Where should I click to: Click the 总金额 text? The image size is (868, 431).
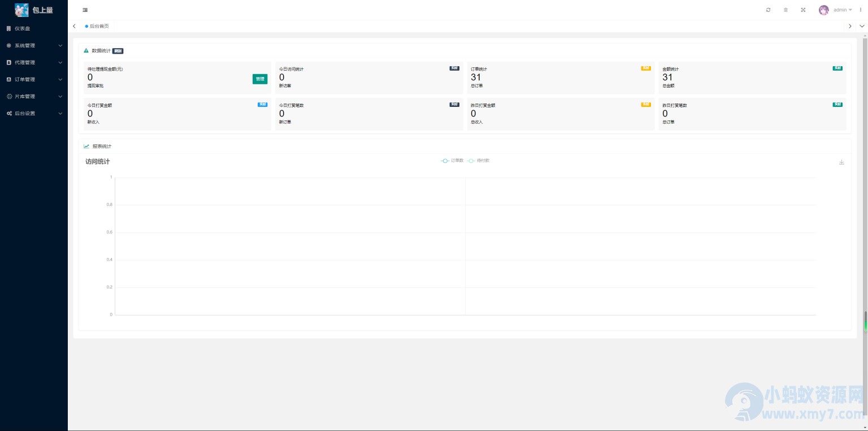tap(669, 86)
